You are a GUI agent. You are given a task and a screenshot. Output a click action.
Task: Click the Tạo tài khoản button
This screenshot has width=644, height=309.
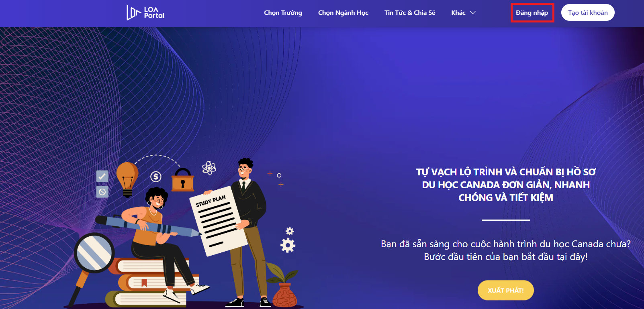(588, 12)
